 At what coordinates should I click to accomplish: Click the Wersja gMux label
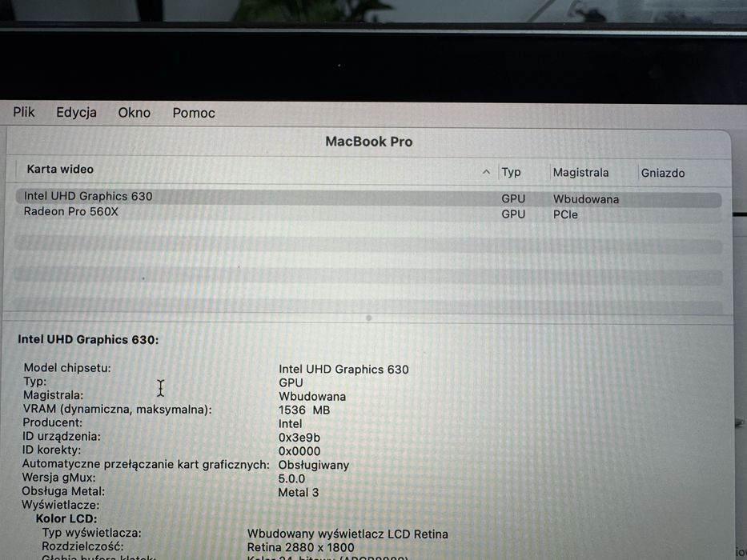coord(58,477)
